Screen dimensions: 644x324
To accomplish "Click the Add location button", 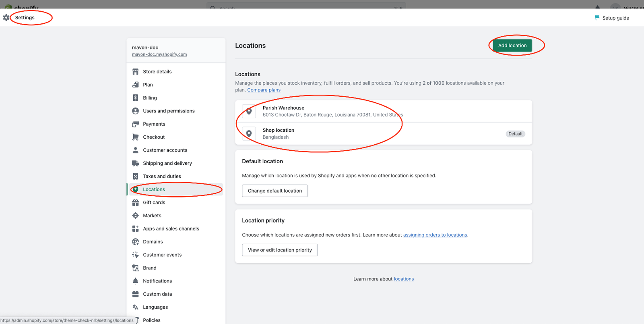I will pyautogui.click(x=512, y=46).
